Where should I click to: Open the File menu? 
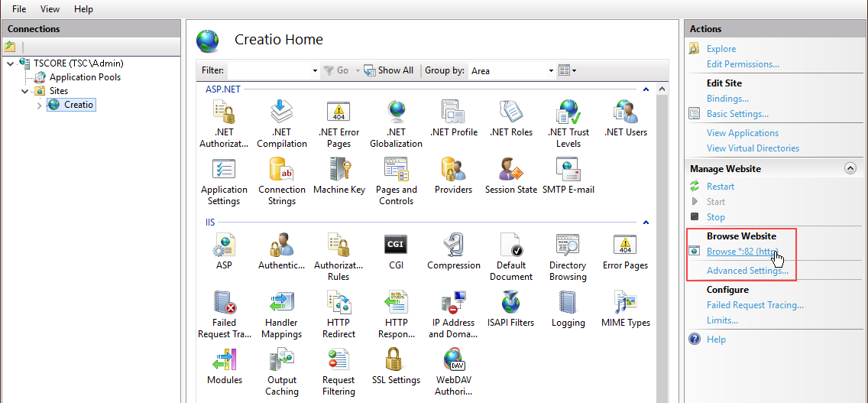click(19, 9)
